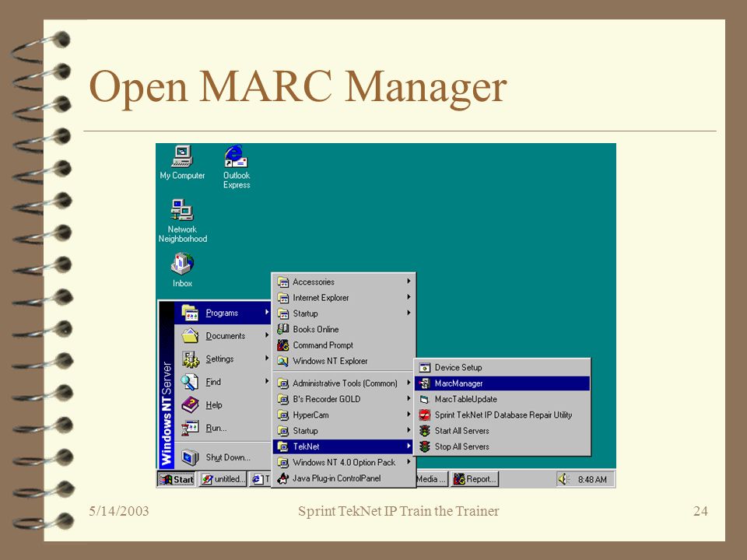Select Device Setup menu entry

502,368
